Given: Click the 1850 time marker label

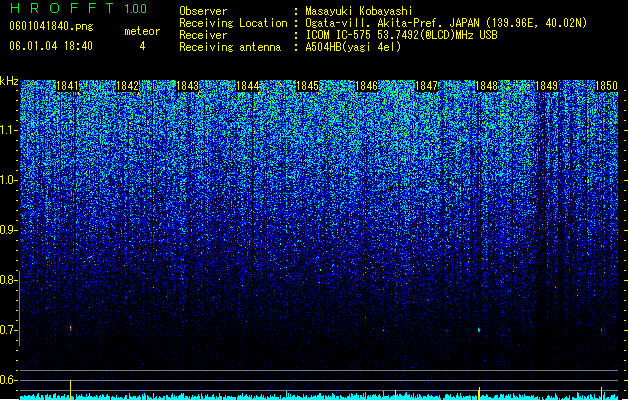Looking at the screenshot, I should pos(606,86).
